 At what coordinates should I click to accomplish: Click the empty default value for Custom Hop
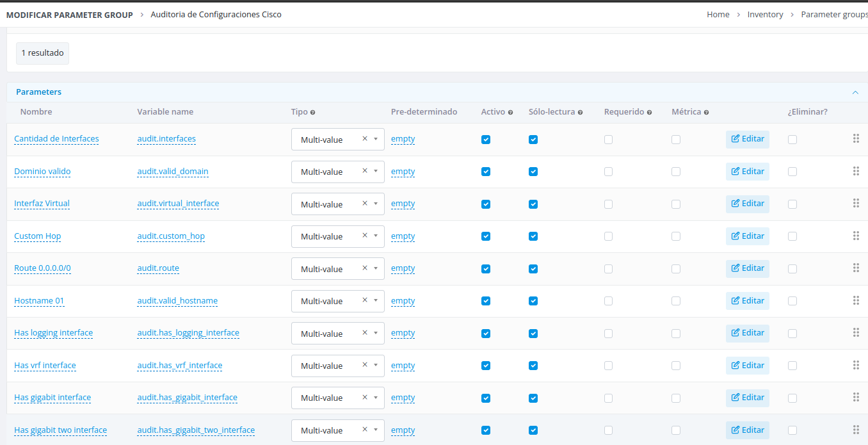click(403, 236)
